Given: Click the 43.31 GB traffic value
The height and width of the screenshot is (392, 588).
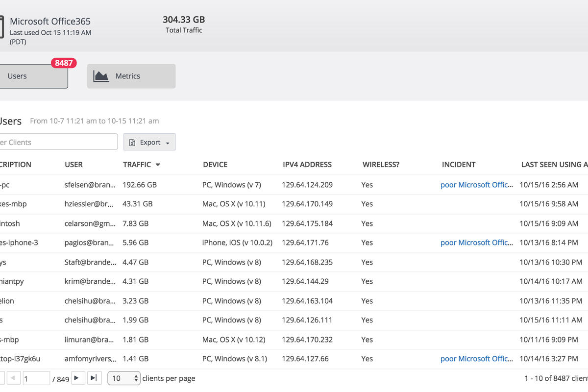Looking at the screenshot, I should click(x=138, y=204).
